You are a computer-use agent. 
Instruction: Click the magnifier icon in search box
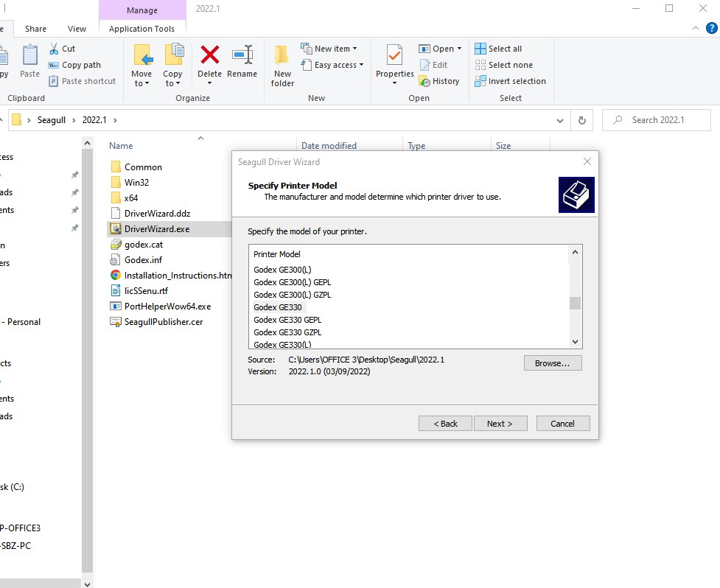[x=618, y=120]
